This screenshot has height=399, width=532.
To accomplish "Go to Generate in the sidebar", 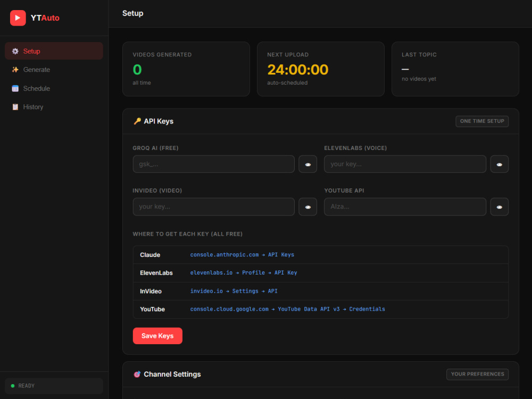I will [x=54, y=70].
